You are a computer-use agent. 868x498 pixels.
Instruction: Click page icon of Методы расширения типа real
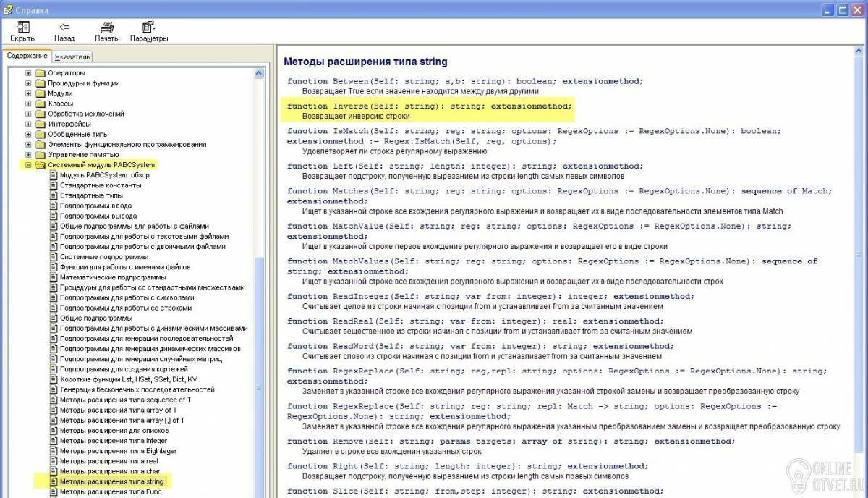(x=53, y=460)
